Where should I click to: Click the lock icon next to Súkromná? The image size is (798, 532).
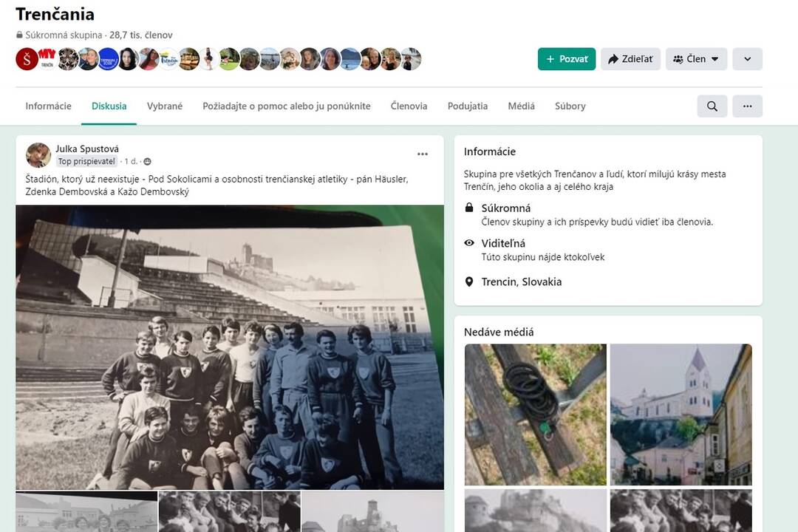(x=469, y=208)
